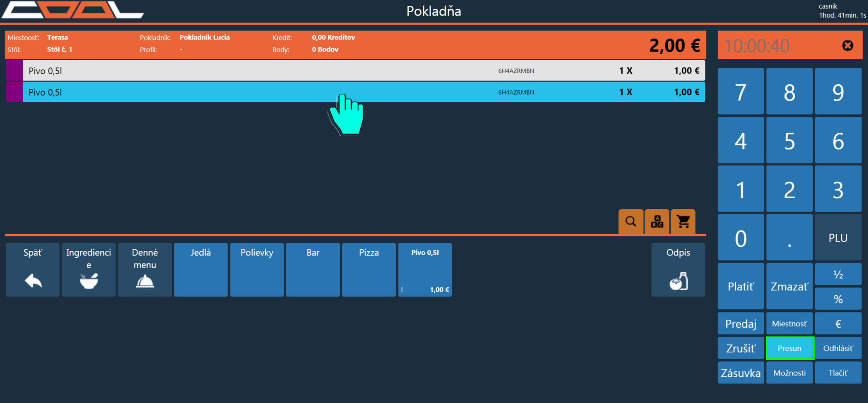Switch to the Polievky category
Viewport: 868px width, 403px height.
coord(257,270)
